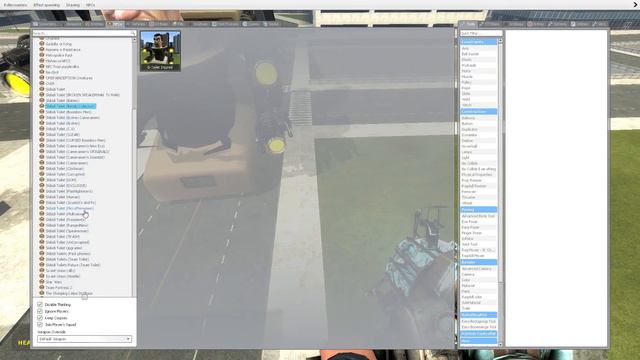Collapse the Construction tool category header
Image resolution: width=640 pixels, height=360 pixels.
479,111
